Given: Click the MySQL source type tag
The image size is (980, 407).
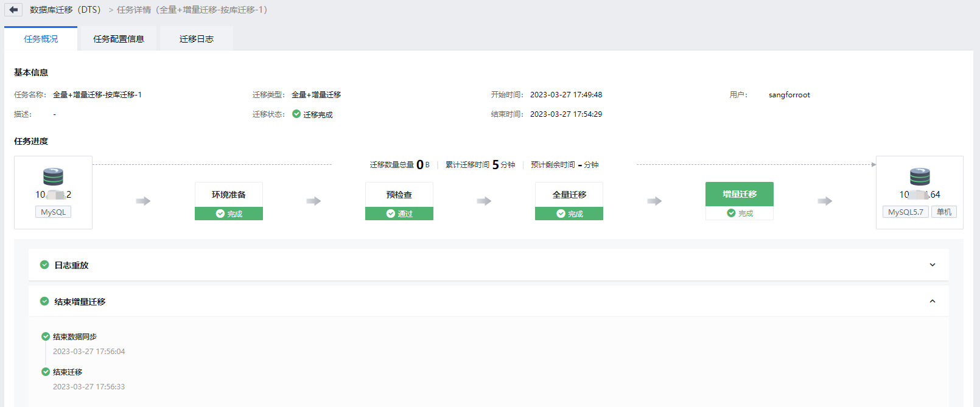Looking at the screenshot, I should 53,212.
